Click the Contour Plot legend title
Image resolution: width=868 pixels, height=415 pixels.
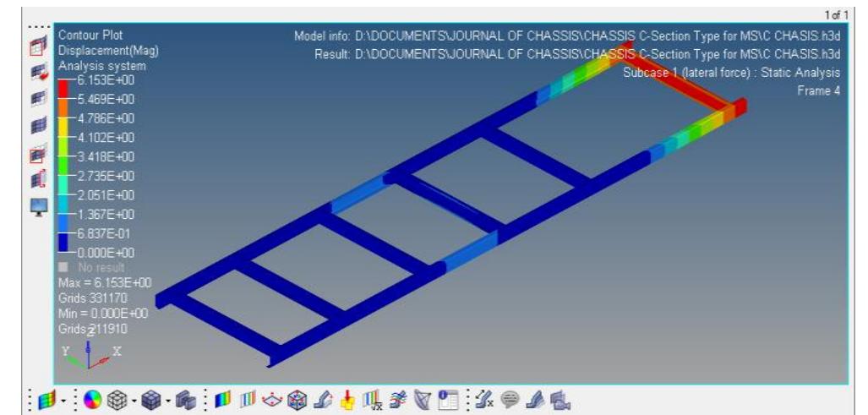[x=90, y=35]
